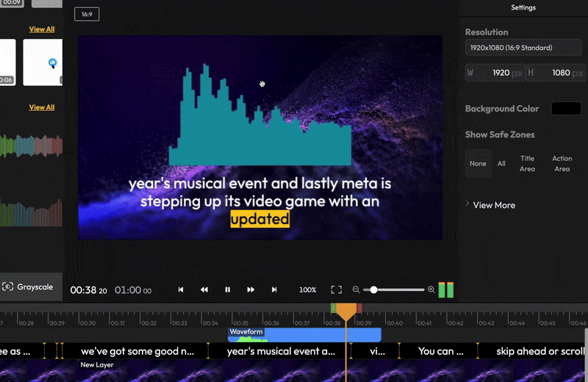Click the green audio level meter
The width and height of the screenshot is (588, 382).
coord(446,290)
